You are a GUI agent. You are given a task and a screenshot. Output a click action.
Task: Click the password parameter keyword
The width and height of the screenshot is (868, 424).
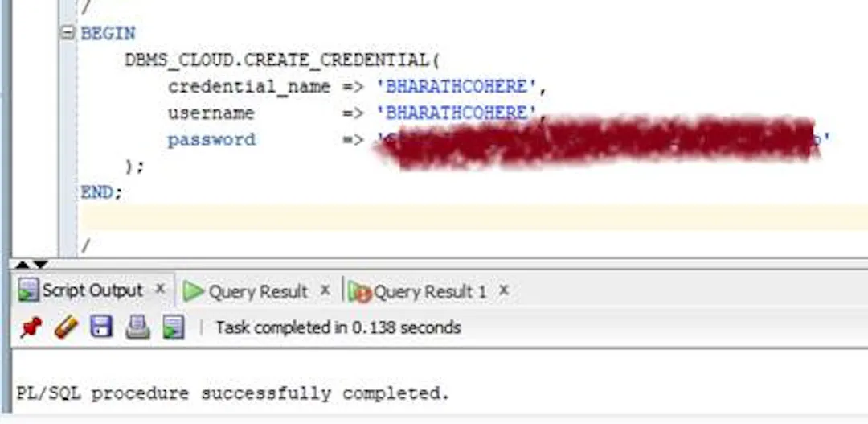click(x=212, y=140)
